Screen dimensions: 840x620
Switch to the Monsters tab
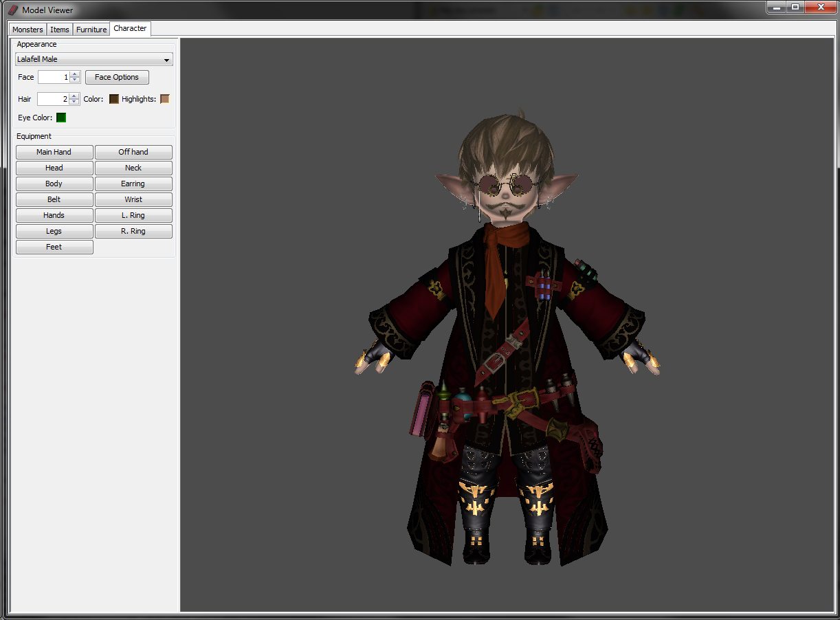pos(27,30)
